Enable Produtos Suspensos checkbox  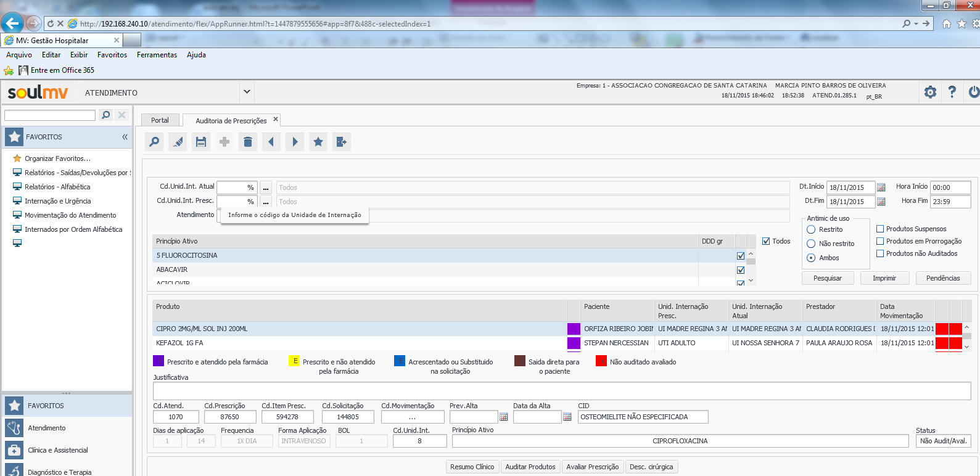coord(880,229)
